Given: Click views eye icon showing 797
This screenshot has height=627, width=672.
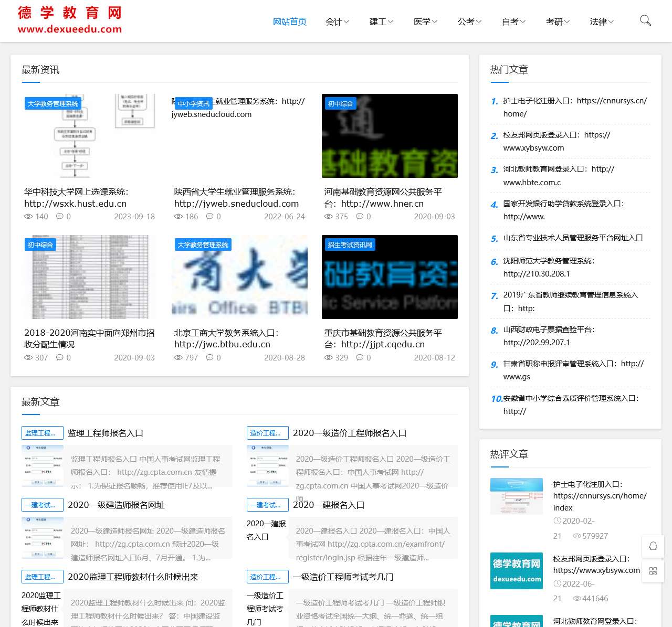Looking at the screenshot, I should (178, 357).
